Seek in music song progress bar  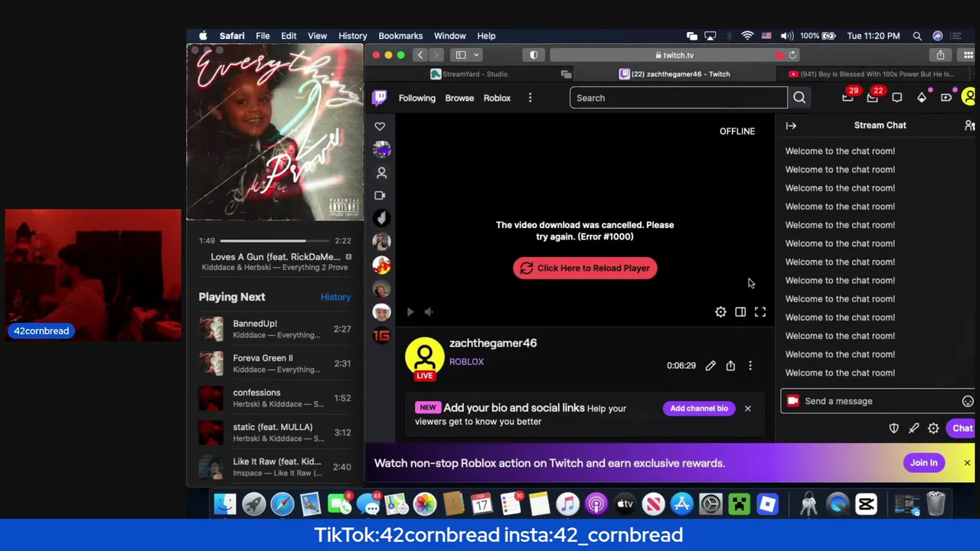point(275,241)
